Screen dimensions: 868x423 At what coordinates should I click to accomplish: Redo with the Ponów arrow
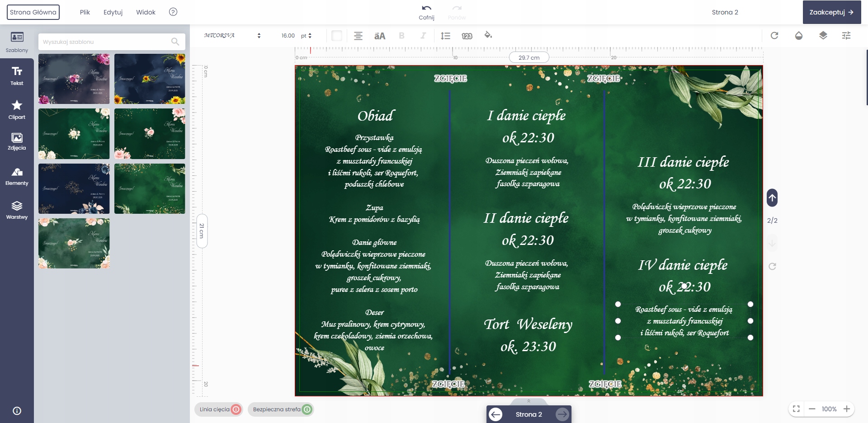coord(457,12)
